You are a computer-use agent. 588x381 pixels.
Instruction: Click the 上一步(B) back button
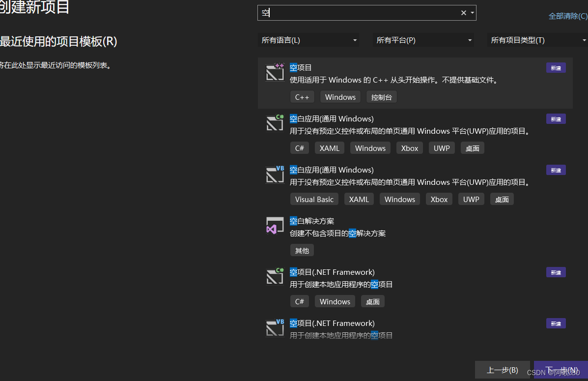(x=502, y=371)
